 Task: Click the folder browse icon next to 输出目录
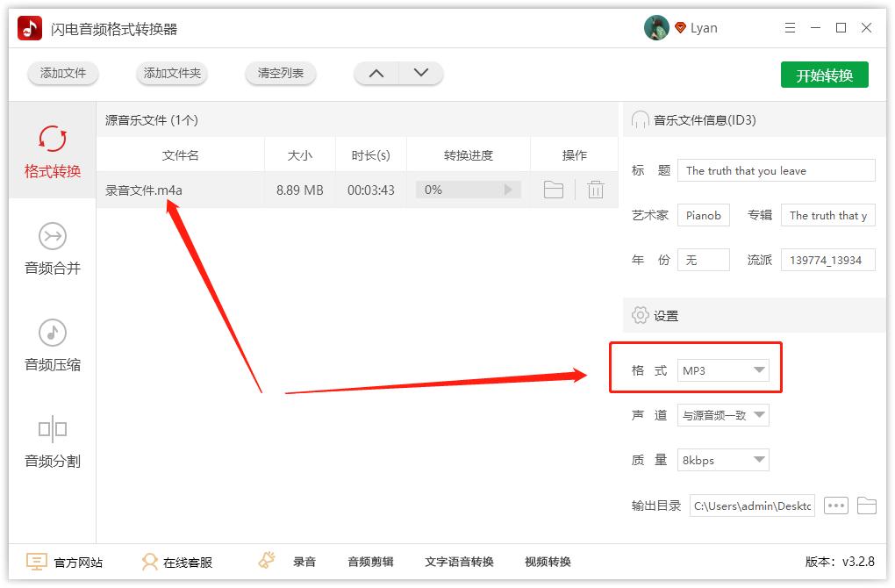tap(867, 506)
